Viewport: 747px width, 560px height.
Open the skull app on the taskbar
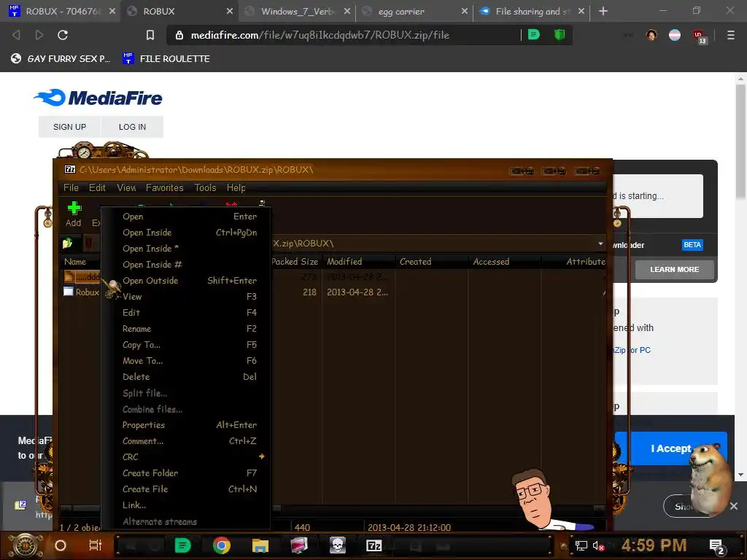pos(337,545)
